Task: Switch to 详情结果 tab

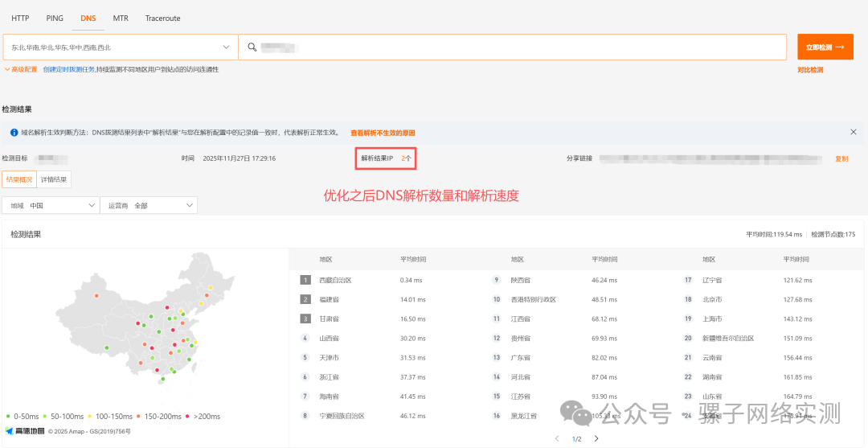Action: [x=54, y=179]
